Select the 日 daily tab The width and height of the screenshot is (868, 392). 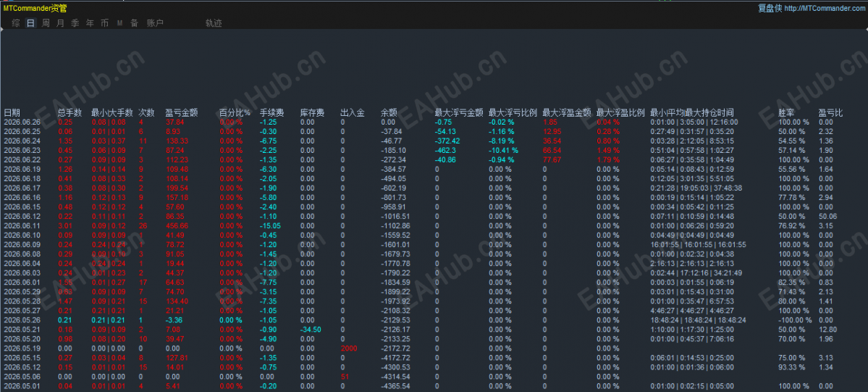coord(31,23)
